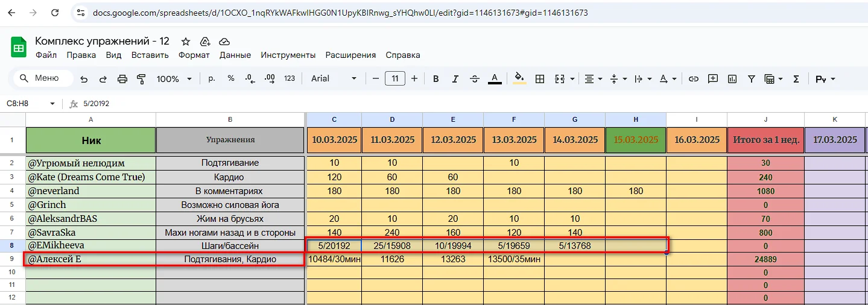868x305 pixels.
Task: Open the fill color picker
Action: 519,79
